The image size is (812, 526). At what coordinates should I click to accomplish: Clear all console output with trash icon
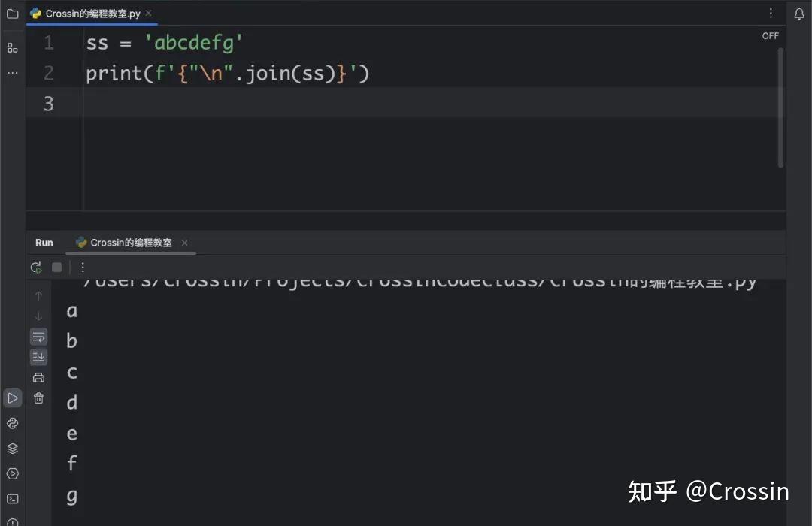coord(38,398)
